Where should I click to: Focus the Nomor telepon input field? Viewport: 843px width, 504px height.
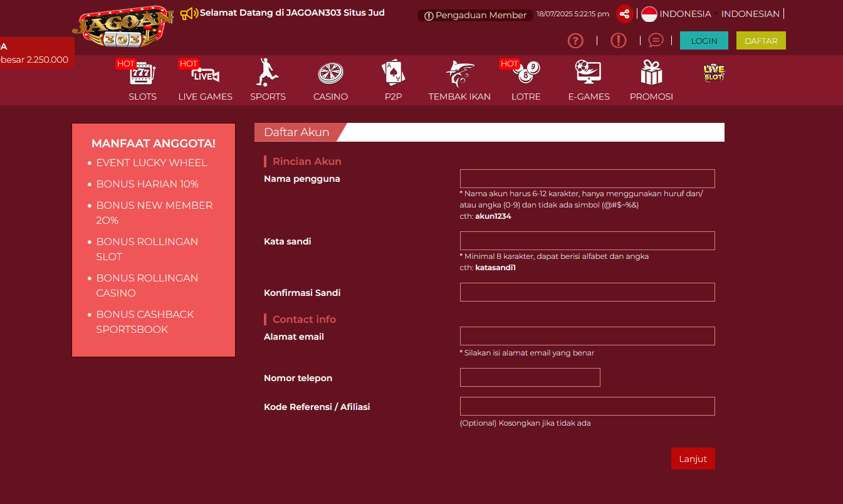(x=530, y=377)
